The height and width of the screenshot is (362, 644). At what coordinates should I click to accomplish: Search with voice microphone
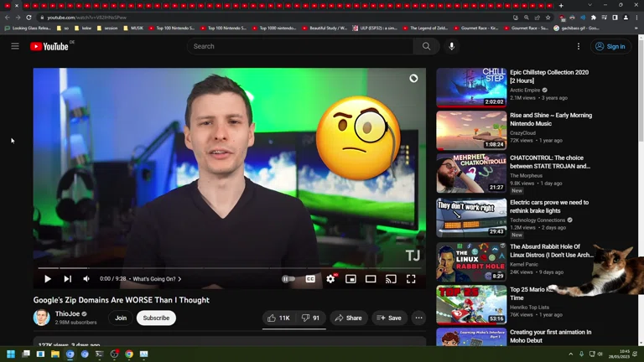coord(452,47)
